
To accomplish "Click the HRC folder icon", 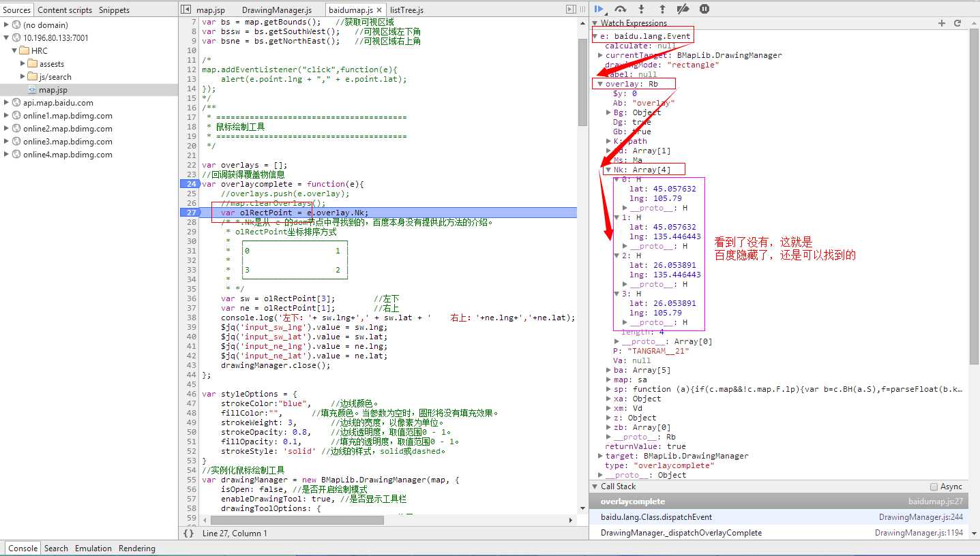I will (x=24, y=51).
